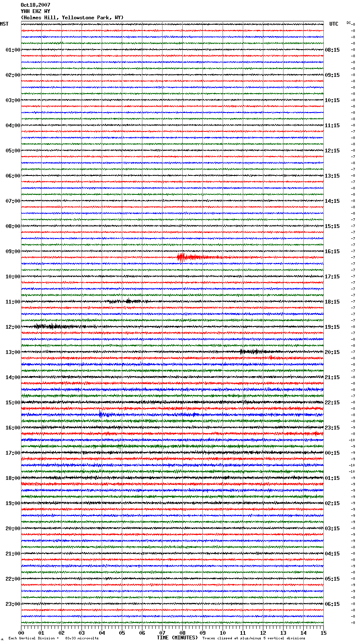
Task: Click the '18:15' UTC time label
Action: point(332,302)
